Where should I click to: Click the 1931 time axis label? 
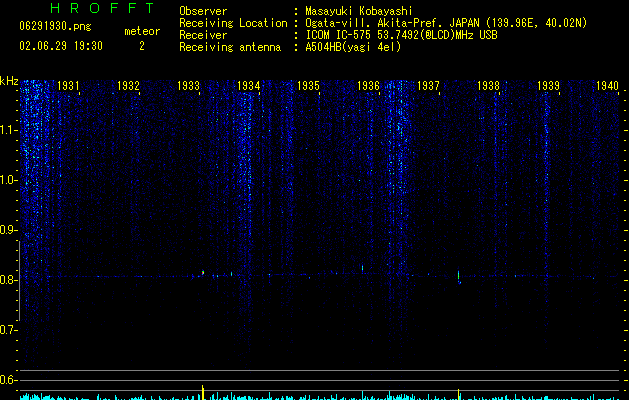pyautogui.click(x=68, y=86)
